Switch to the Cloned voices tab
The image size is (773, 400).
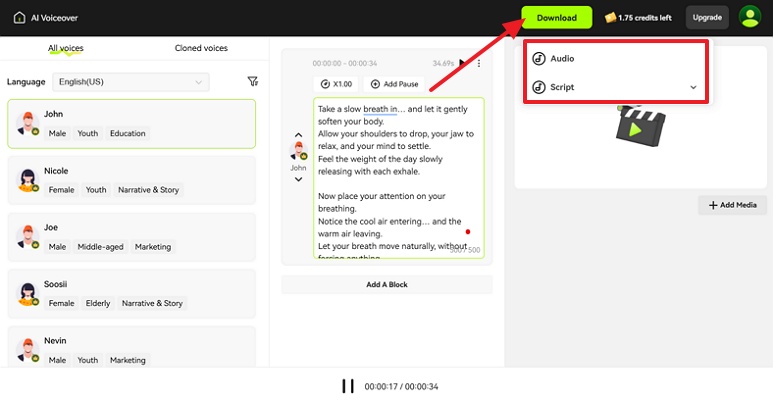201,48
